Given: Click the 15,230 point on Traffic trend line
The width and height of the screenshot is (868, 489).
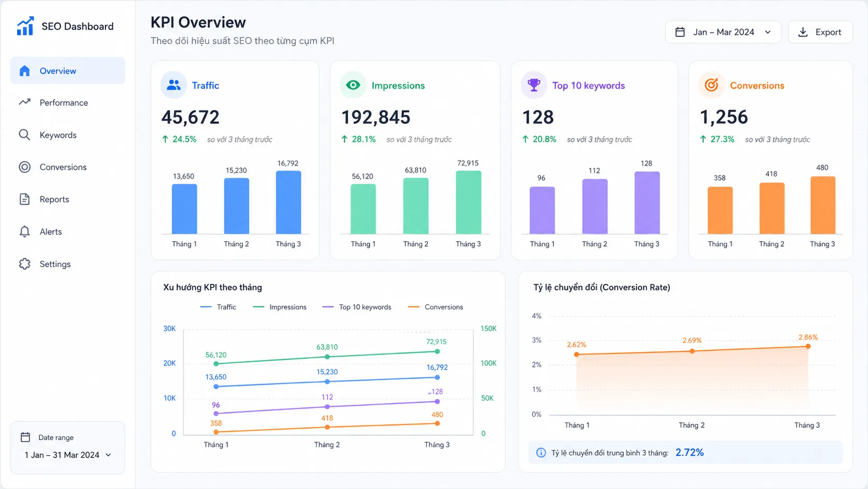Looking at the screenshot, I should (x=327, y=381).
